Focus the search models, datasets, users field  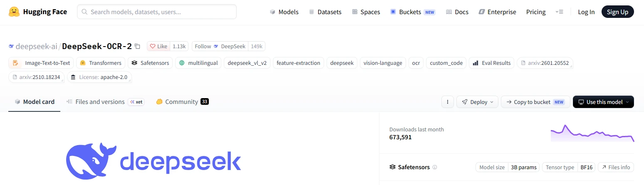(157, 12)
